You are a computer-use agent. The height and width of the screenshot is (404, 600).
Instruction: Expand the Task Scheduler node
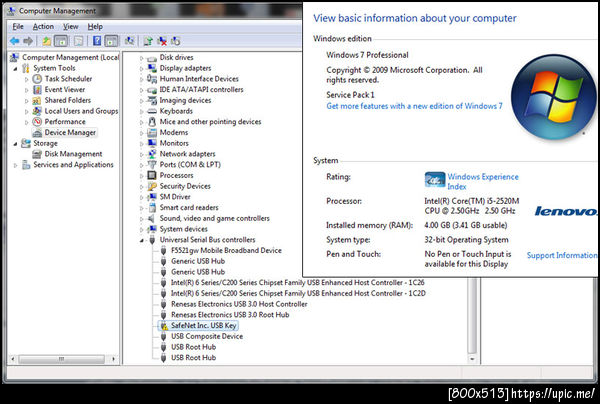pos(26,79)
